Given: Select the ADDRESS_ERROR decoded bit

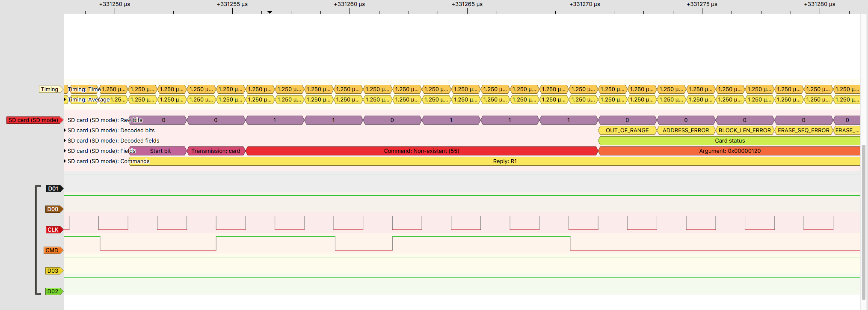Looking at the screenshot, I should (686, 131).
